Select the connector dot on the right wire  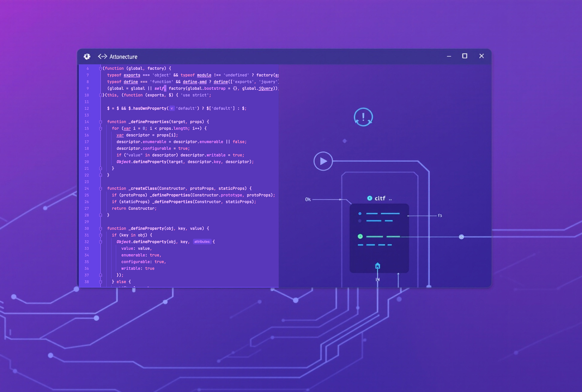point(461,237)
